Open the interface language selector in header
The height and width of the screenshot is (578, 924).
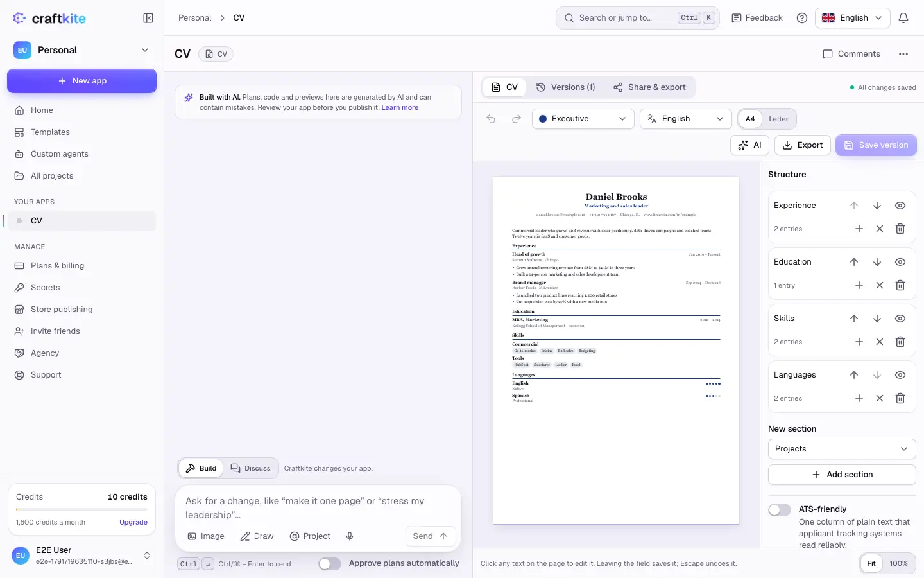(x=852, y=18)
